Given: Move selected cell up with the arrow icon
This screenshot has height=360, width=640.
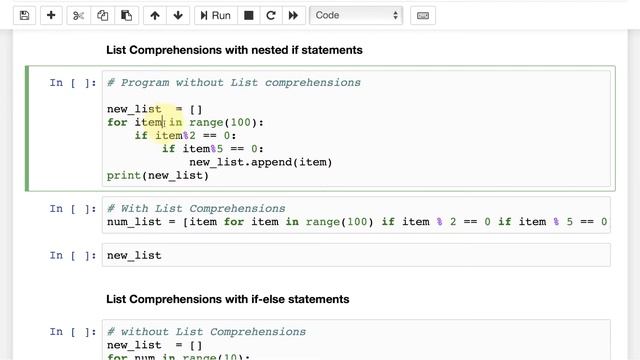Looking at the screenshot, I should click(155, 16).
